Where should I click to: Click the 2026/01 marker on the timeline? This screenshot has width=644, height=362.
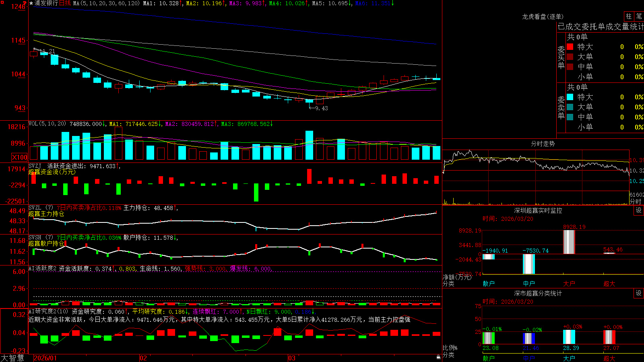tap(45, 358)
